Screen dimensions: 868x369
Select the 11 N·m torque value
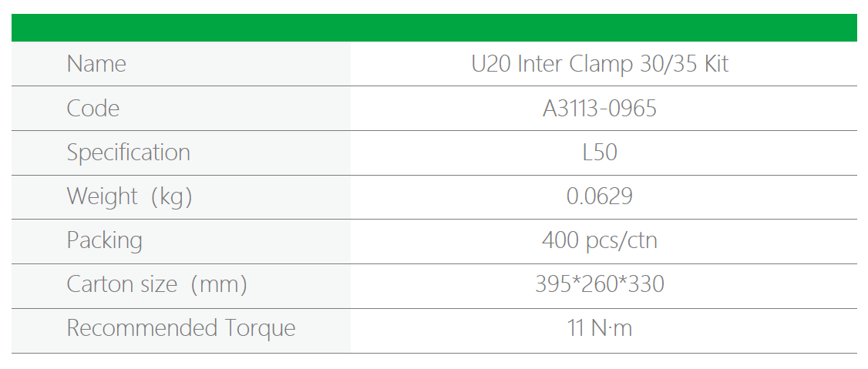(x=600, y=329)
